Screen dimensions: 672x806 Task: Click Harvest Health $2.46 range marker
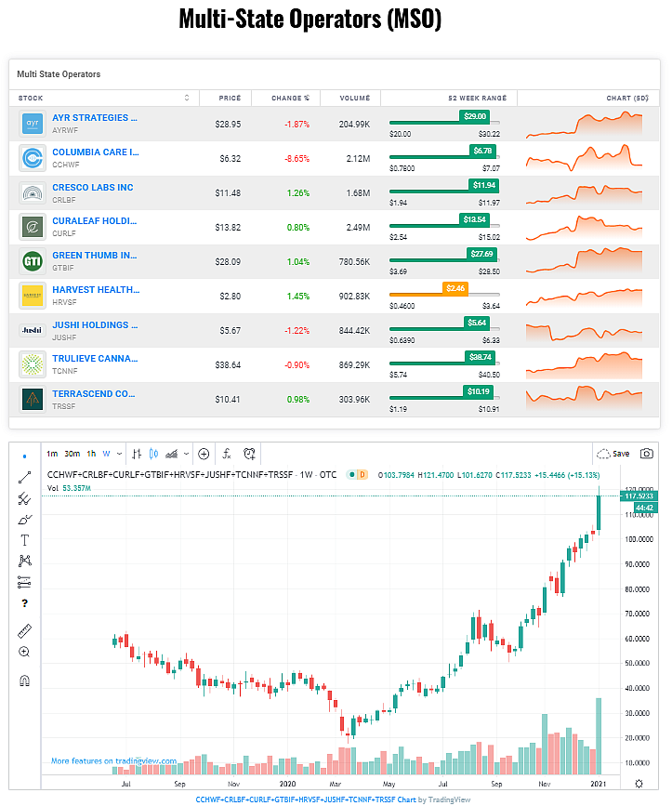(455, 288)
